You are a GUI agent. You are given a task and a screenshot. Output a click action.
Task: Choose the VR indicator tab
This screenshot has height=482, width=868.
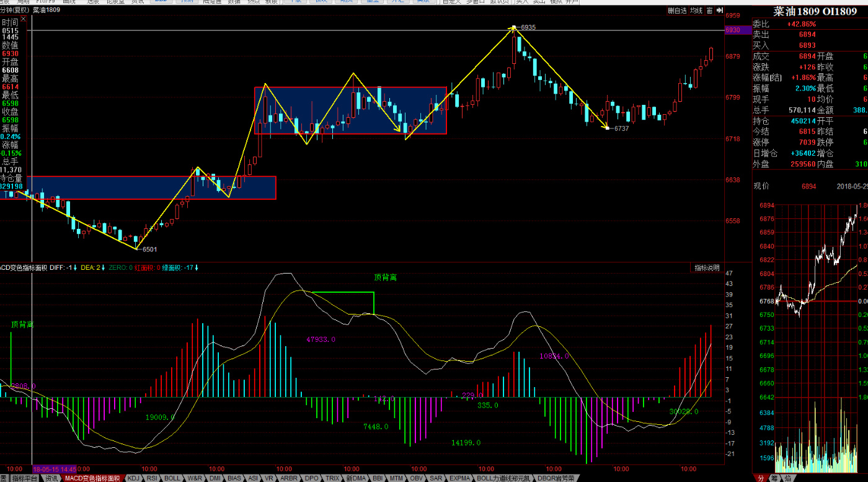click(x=269, y=478)
